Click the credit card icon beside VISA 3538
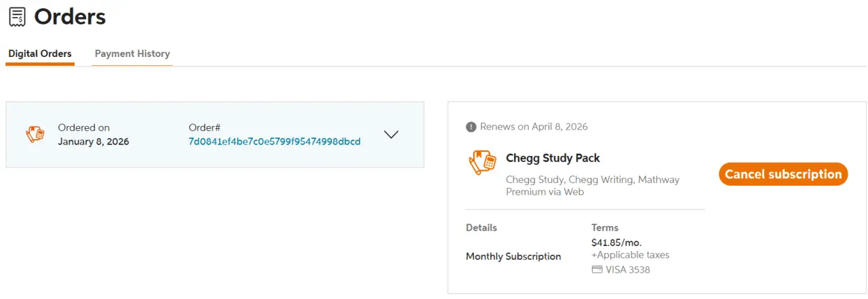Screen dimensions: 868x299 pyautogui.click(x=597, y=270)
